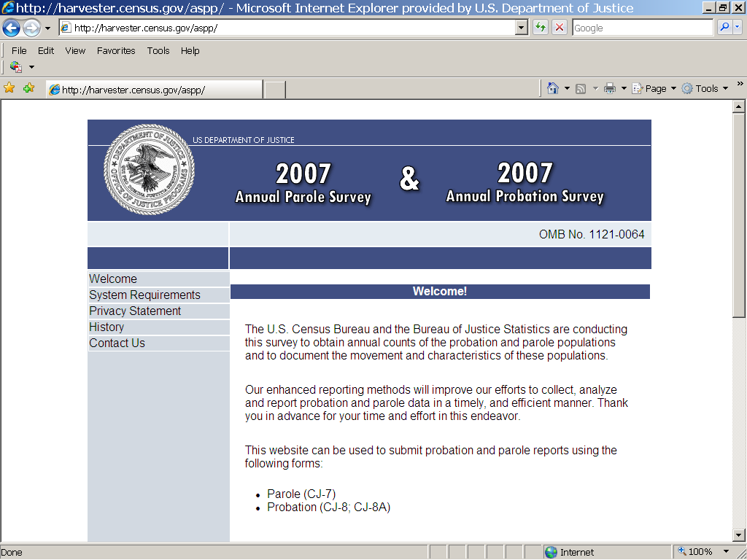Image resolution: width=747 pixels, height=560 pixels.
Task: Click the Probation (CJ-8; CJ-8A) list item
Action: point(329,507)
